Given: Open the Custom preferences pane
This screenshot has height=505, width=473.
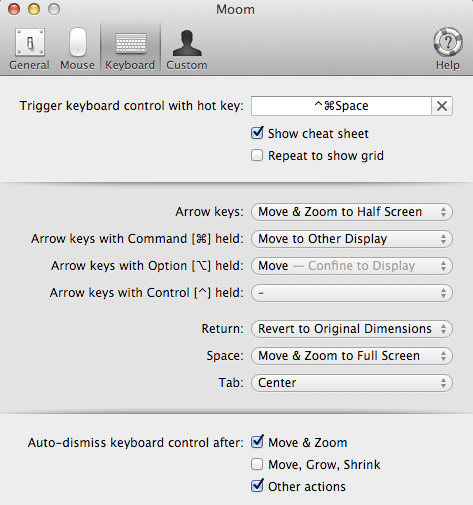Looking at the screenshot, I should click(187, 49).
